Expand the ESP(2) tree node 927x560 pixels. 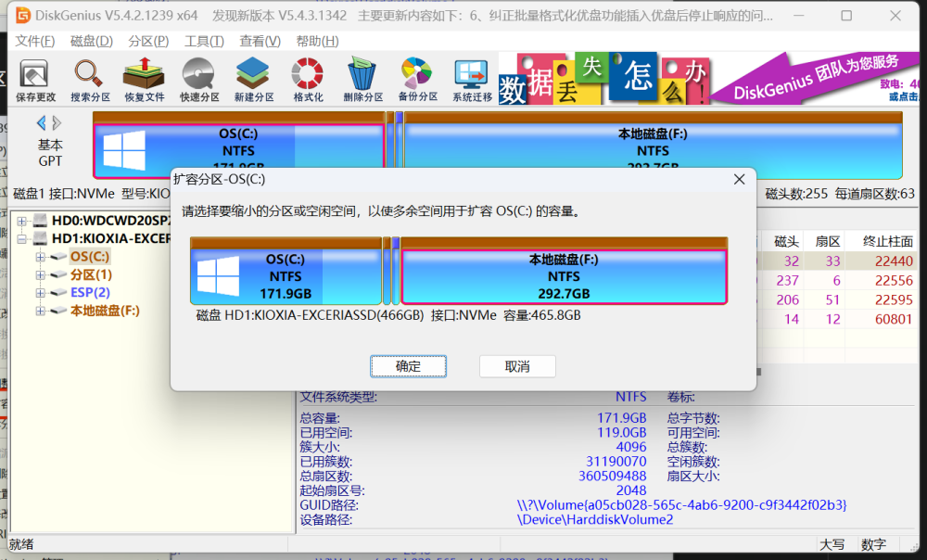[x=40, y=293]
